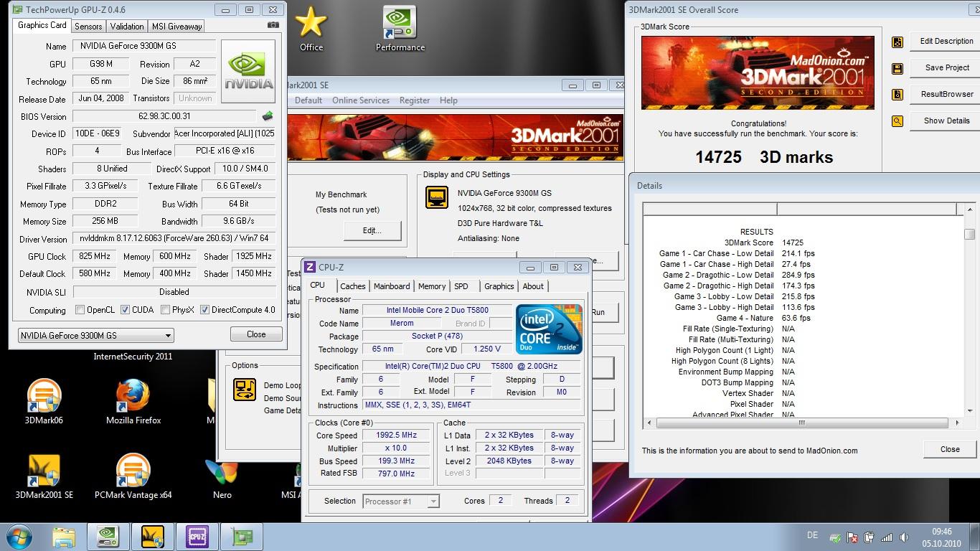Click the GPU-Z screenshot camera icon
980x551 pixels.
[273, 25]
